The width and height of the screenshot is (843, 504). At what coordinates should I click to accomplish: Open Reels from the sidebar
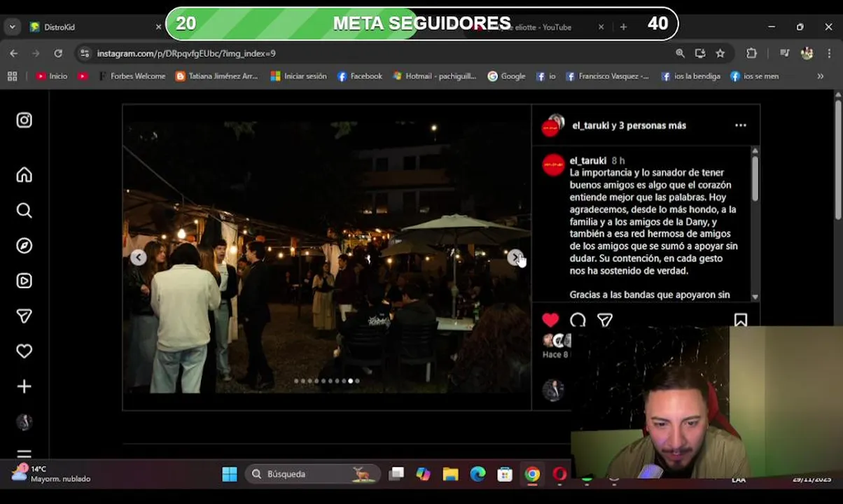25,281
